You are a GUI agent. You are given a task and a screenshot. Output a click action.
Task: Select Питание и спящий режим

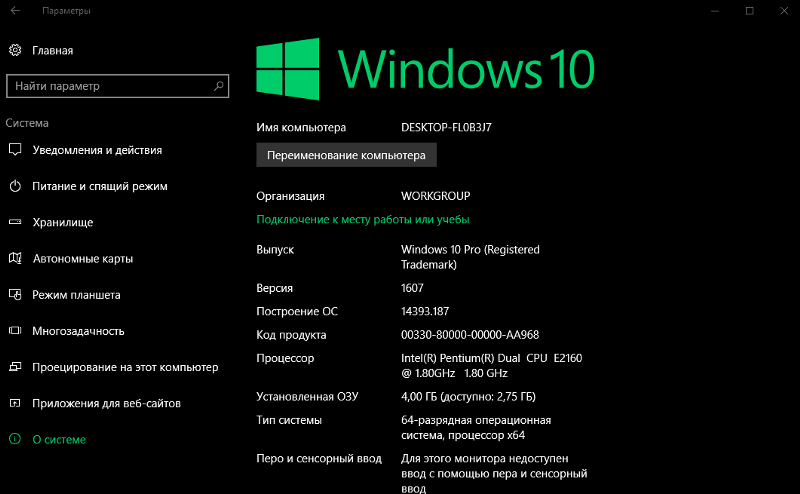click(x=99, y=186)
